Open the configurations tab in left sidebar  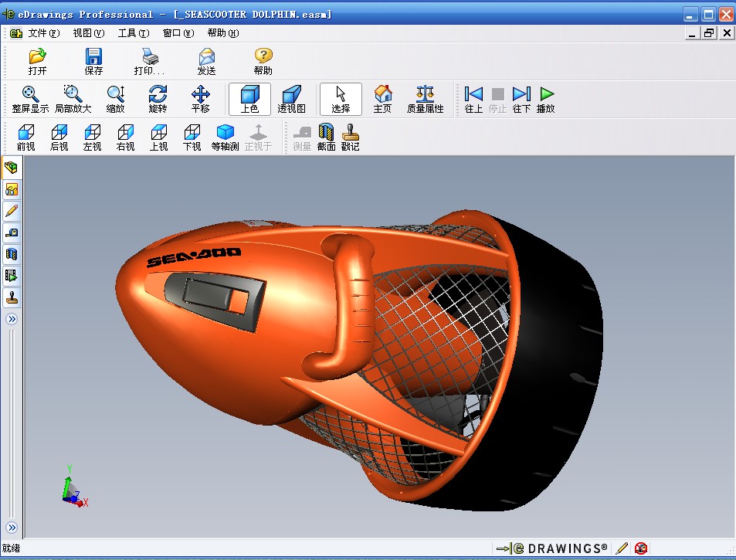[x=12, y=189]
